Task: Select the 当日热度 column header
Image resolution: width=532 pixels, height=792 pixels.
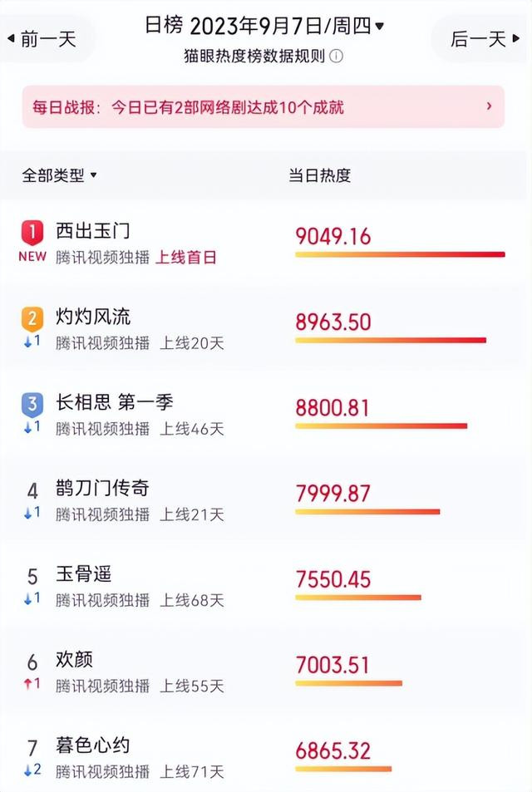Action: (x=319, y=175)
